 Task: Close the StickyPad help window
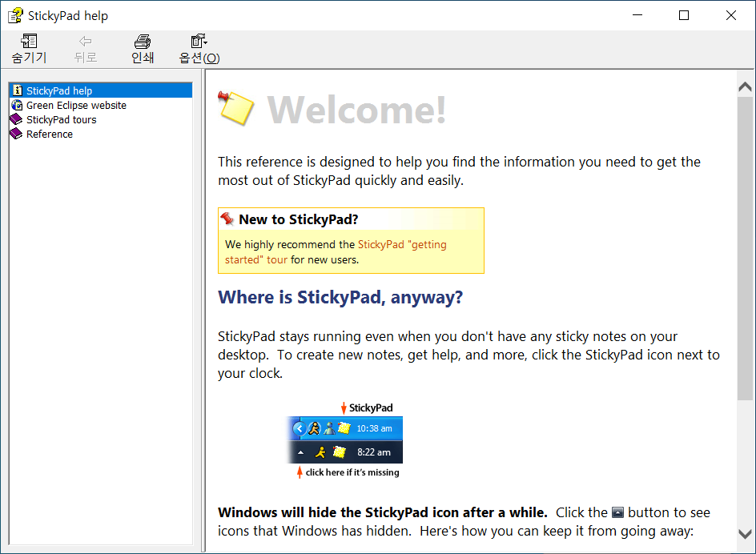[x=731, y=15]
